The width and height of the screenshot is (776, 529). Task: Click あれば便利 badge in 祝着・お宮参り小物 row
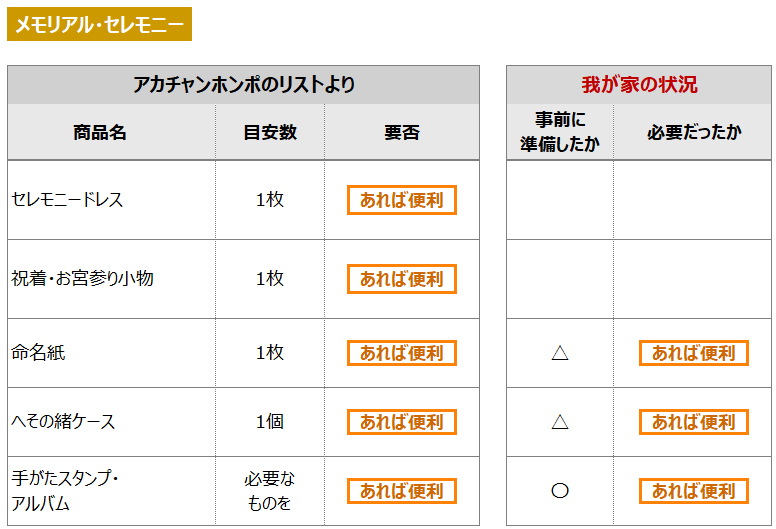click(402, 279)
